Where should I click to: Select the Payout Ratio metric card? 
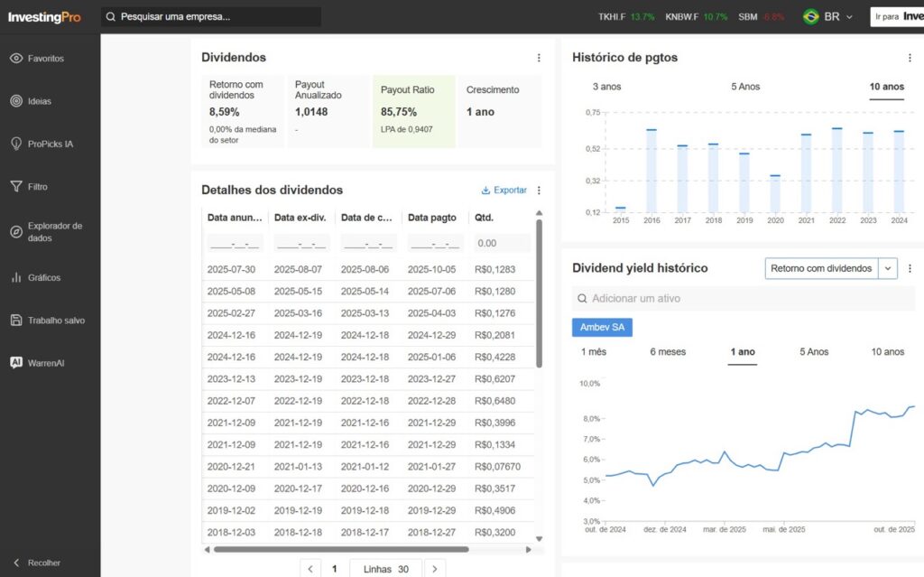point(413,111)
